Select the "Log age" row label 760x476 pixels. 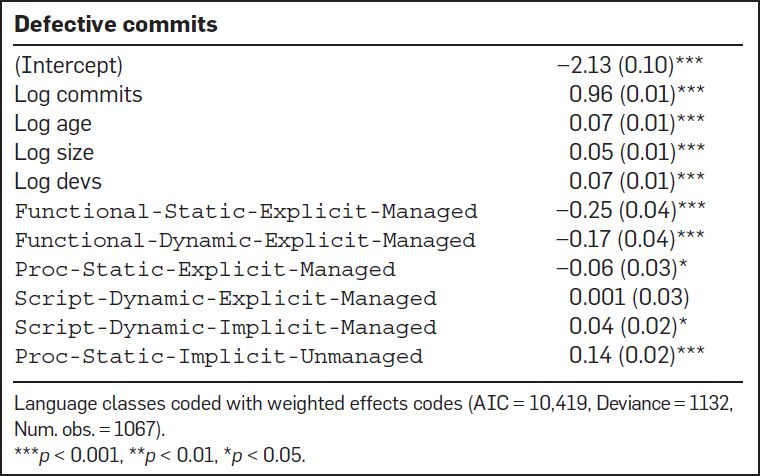[53, 124]
